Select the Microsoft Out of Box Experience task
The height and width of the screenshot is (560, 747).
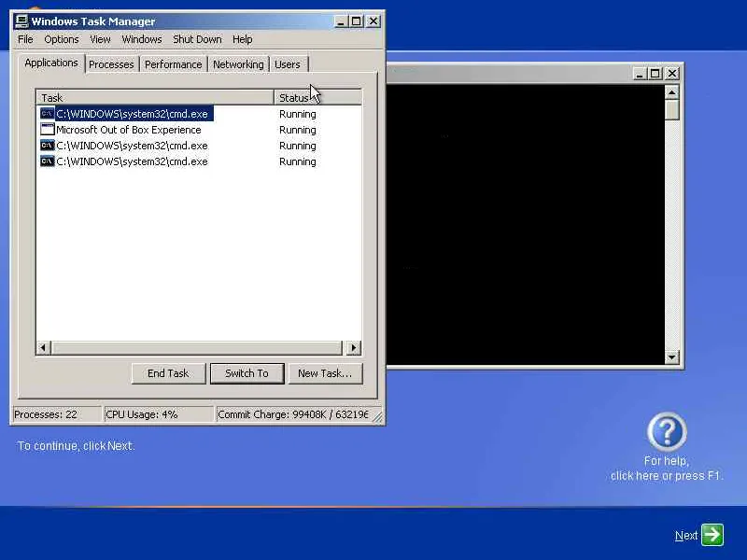128,130
